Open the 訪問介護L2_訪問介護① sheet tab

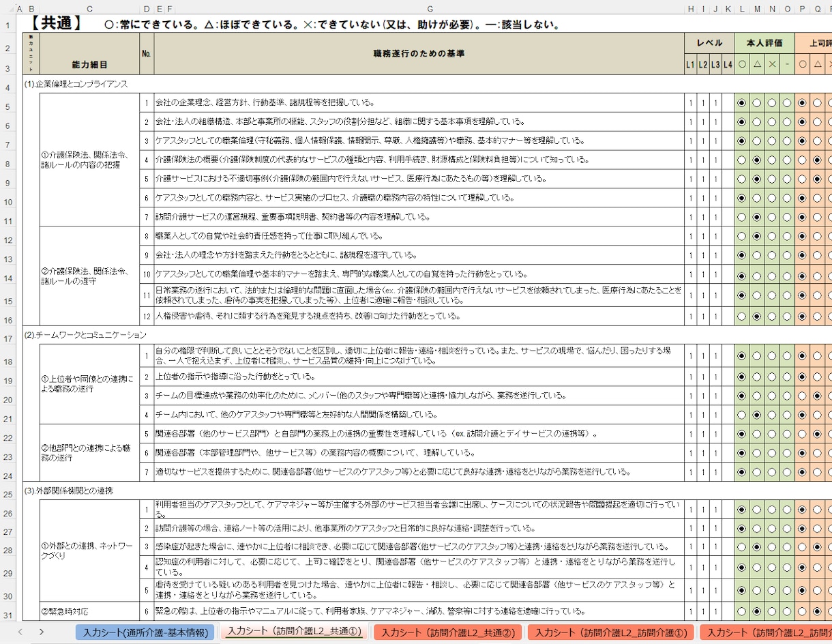click(x=611, y=632)
